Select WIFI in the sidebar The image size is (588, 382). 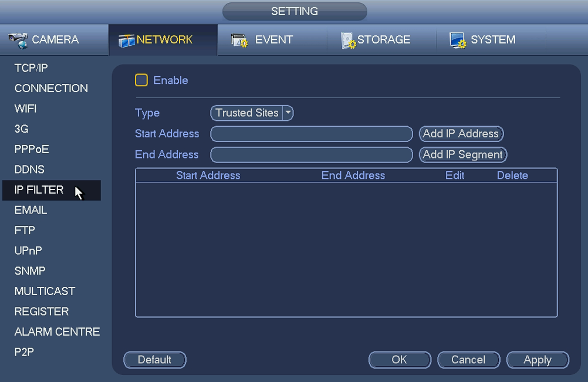[25, 109]
